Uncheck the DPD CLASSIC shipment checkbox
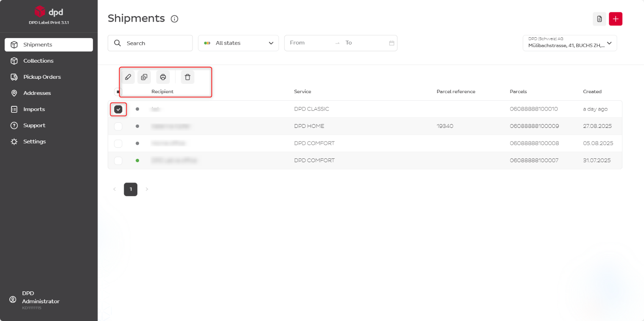The image size is (644, 321). [x=118, y=109]
